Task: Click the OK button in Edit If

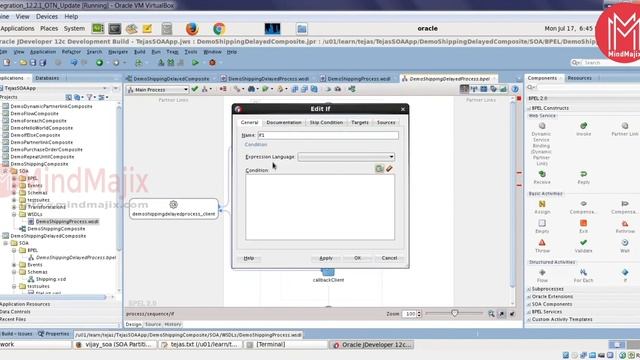Action: pos(358,258)
